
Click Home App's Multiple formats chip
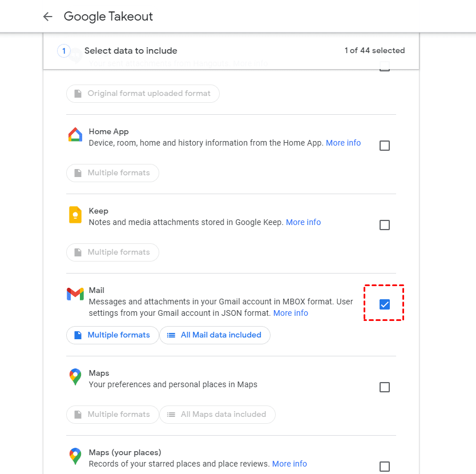tap(112, 172)
